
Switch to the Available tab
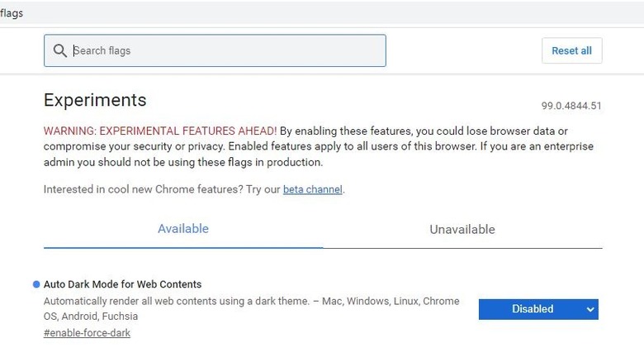183,229
